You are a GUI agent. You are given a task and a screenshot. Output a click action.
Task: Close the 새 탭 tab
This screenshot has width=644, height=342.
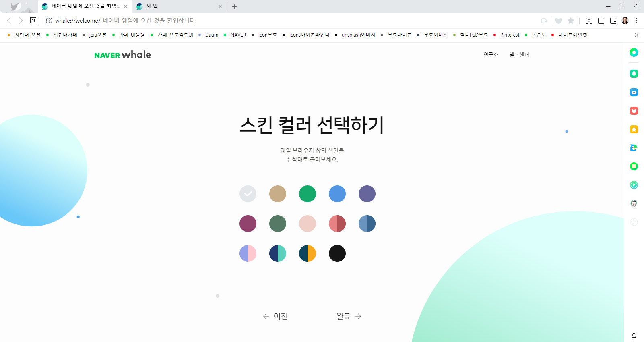pyautogui.click(x=220, y=6)
